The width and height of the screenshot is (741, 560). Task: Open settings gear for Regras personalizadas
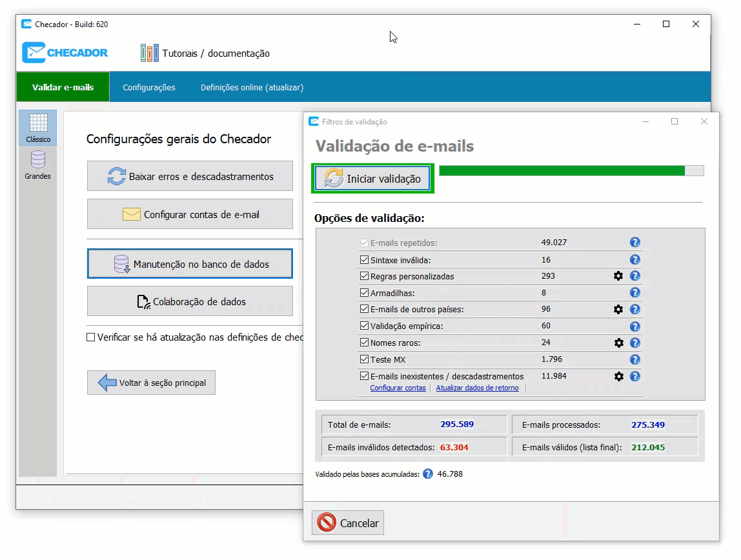coord(618,276)
